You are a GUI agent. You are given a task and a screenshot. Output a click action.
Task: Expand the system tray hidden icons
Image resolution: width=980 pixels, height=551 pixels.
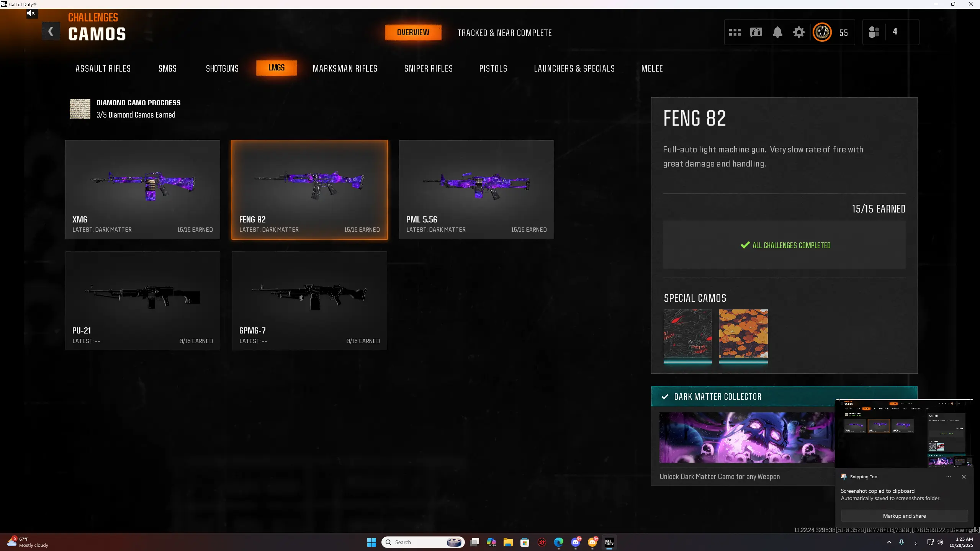pyautogui.click(x=889, y=542)
